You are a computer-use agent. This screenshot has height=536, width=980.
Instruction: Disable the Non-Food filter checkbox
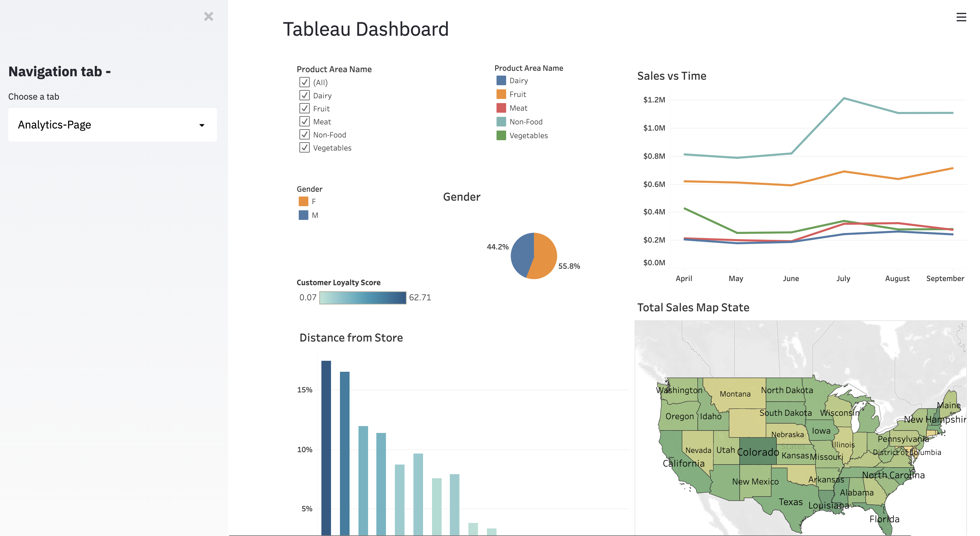(304, 134)
